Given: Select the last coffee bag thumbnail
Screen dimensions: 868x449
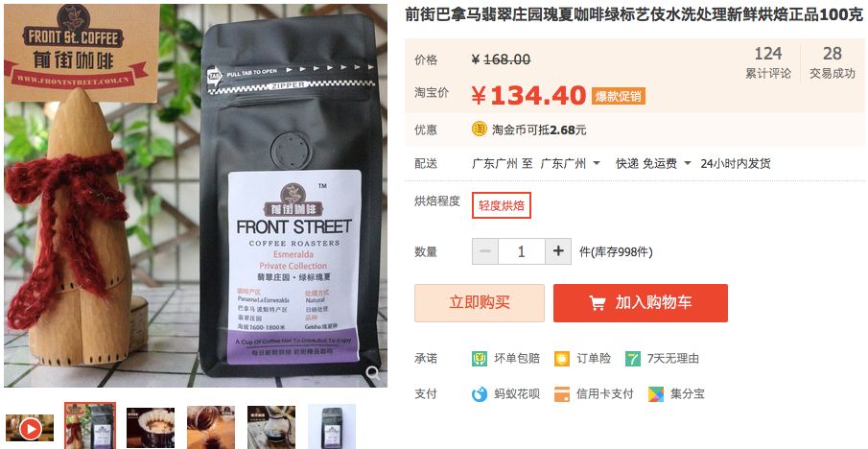Looking at the screenshot, I should (x=332, y=427).
